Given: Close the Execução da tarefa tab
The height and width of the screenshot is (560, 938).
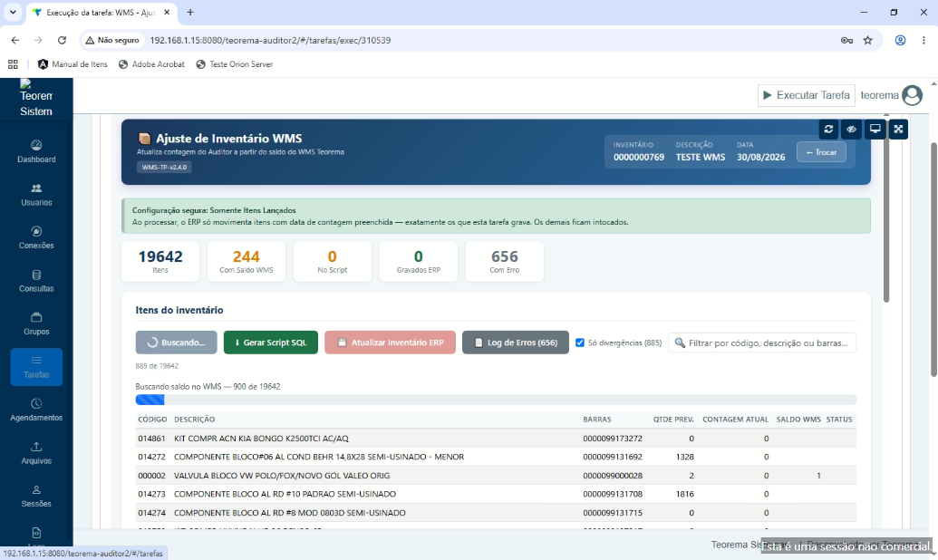Looking at the screenshot, I should click(x=167, y=12).
